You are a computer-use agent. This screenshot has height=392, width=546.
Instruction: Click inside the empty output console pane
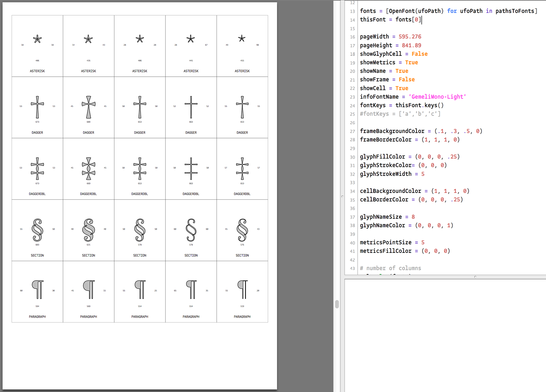[x=444, y=334]
